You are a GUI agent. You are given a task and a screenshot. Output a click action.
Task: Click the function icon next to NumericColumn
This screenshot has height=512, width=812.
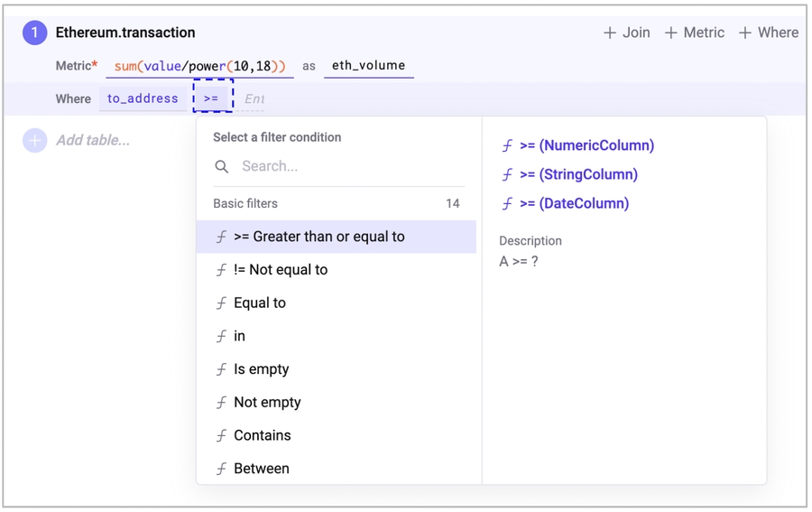coord(507,145)
